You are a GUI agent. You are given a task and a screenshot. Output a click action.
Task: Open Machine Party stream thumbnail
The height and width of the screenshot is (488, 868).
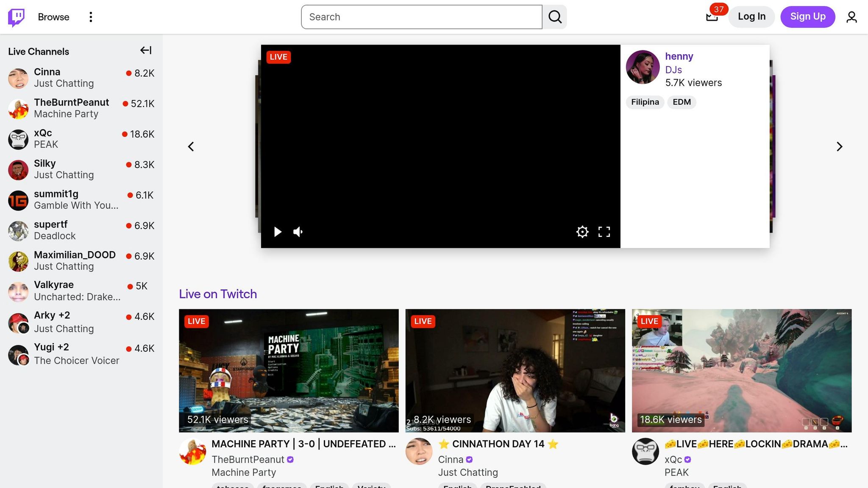(289, 371)
